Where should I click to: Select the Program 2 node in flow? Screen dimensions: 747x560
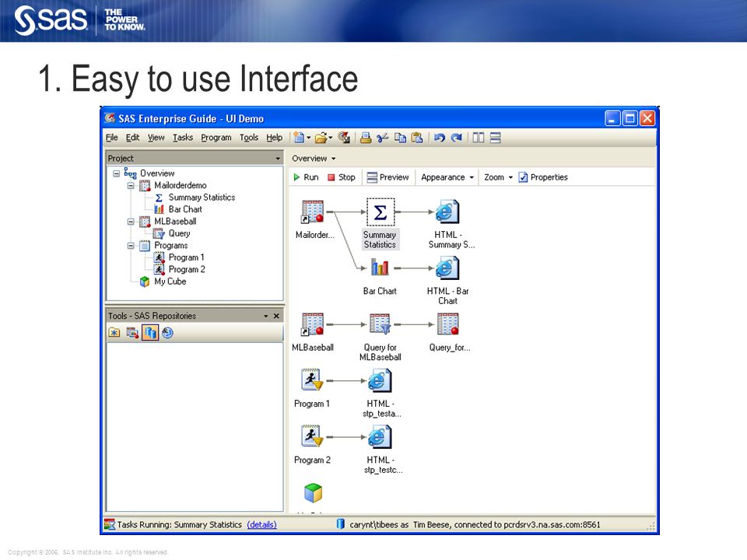click(x=312, y=436)
